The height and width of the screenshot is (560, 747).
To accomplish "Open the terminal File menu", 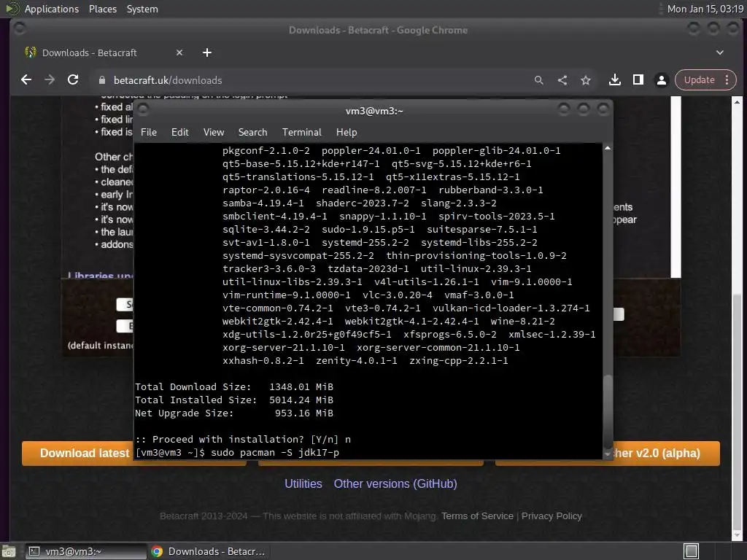I will coord(149,133).
